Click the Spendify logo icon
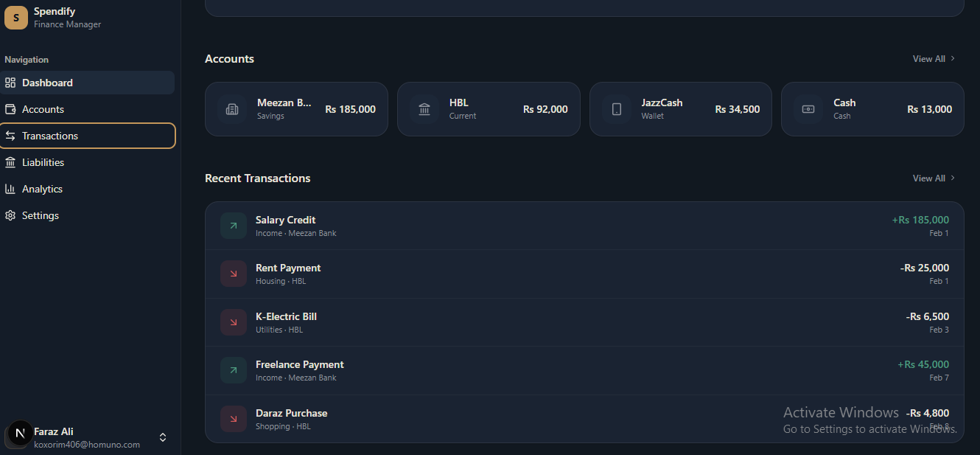The image size is (980, 455). tap(16, 18)
